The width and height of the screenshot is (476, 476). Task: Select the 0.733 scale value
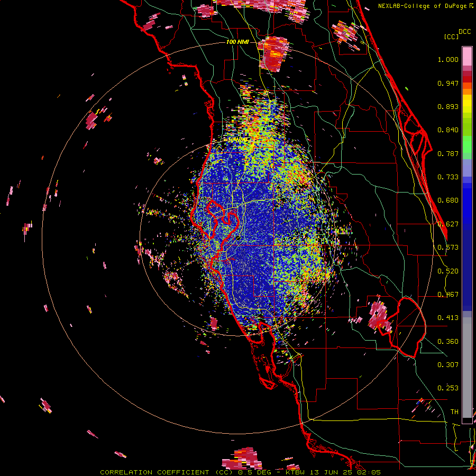pyautogui.click(x=448, y=177)
